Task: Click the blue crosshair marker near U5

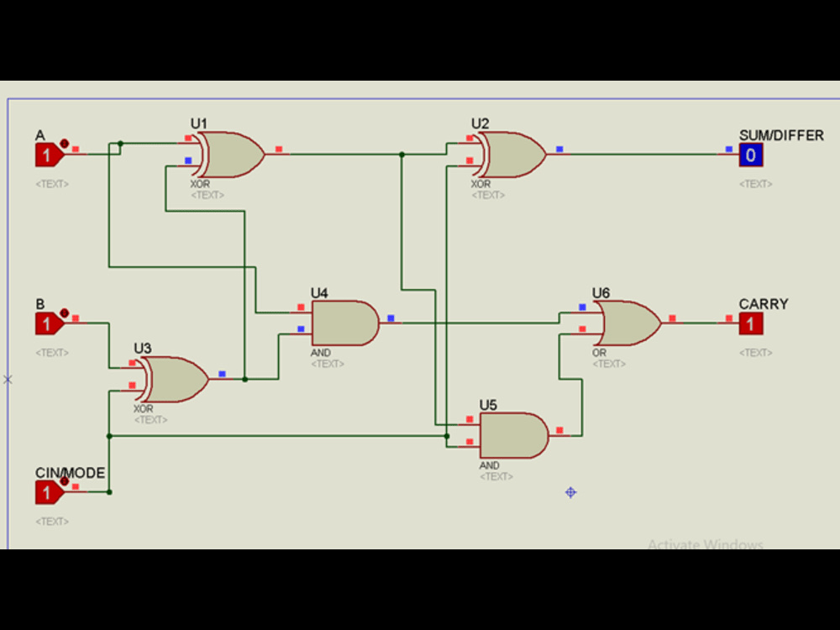Action: point(570,493)
